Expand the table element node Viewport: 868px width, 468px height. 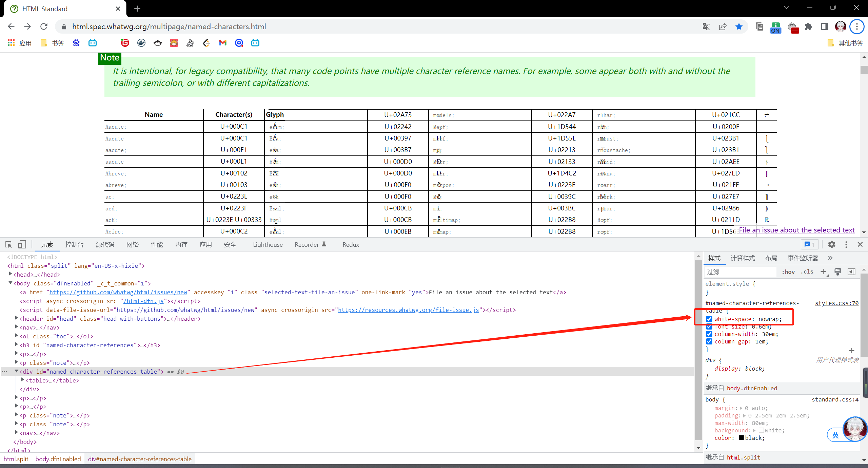pos(23,380)
